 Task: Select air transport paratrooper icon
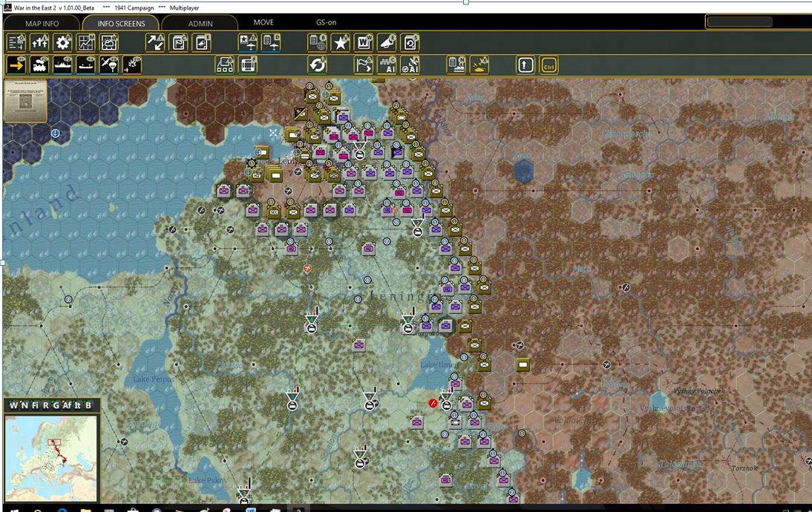109,65
